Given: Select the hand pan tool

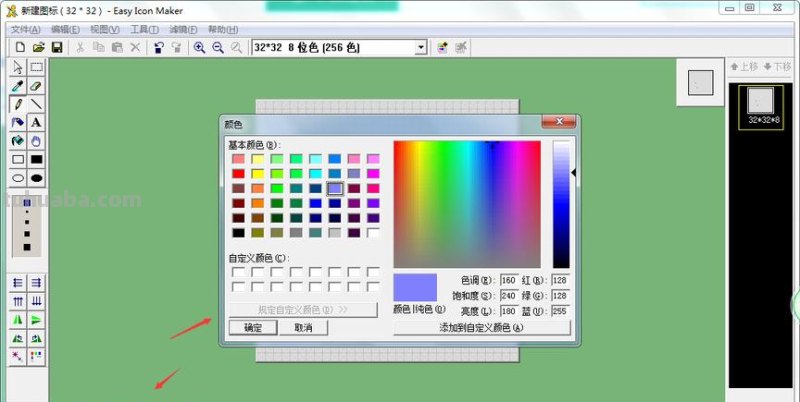Looking at the screenshot, I should coord(36,141).
